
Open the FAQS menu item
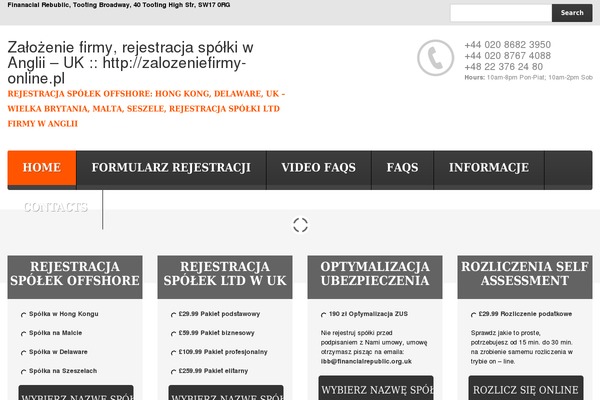402,168
